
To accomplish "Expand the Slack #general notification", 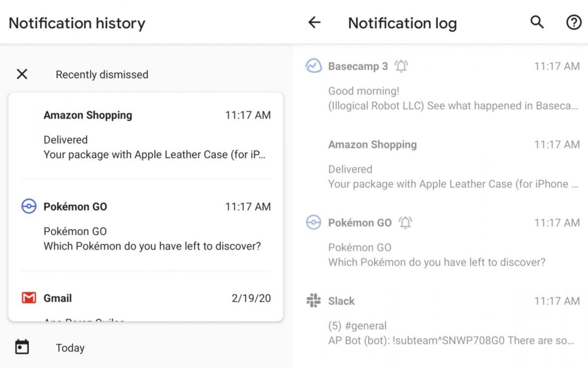I will (441, 333).
